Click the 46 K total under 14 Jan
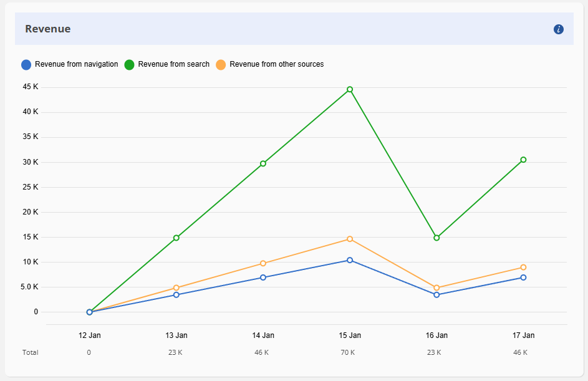Screen dimensions: 588x381 pos(261,352)
